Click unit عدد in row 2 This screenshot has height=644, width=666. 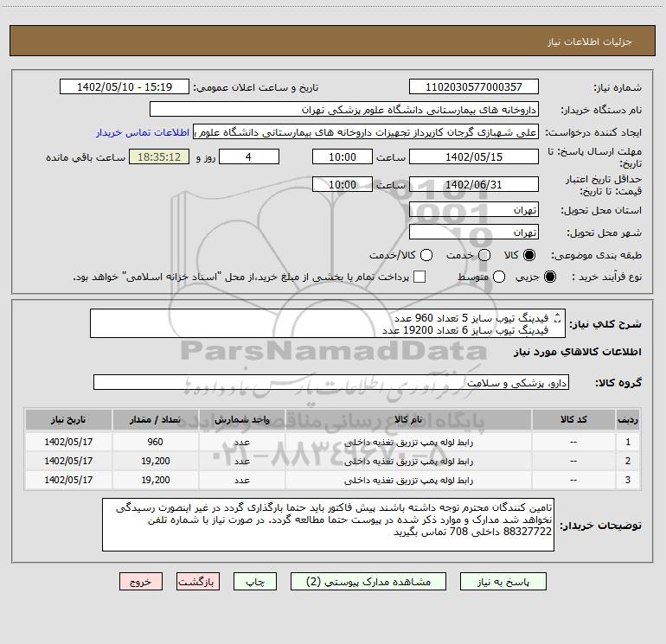(x=241, y=461)
